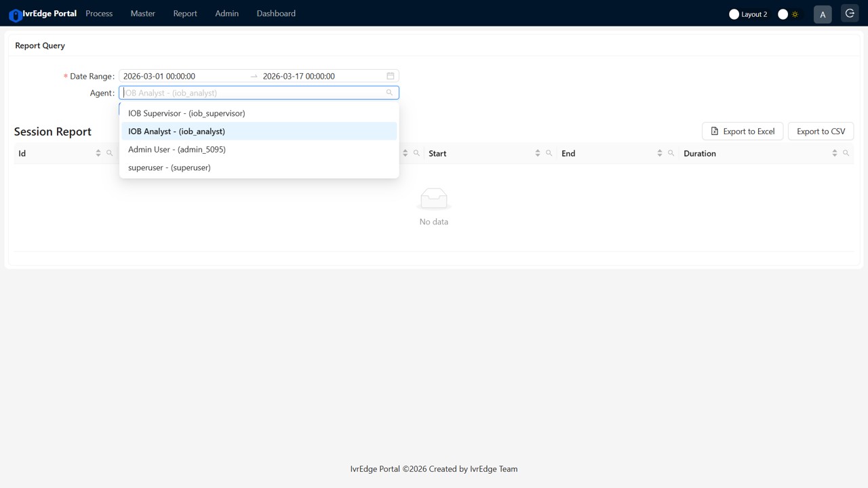Open the 'A' user avatar menu
This screenshot has width=868, height=488.
click(822, 14)
